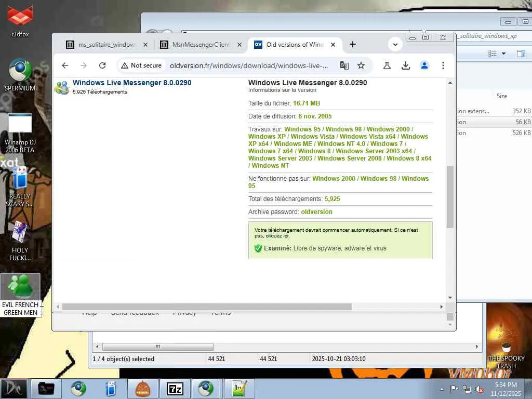Select the 526 KB file row in Explorer
Screen dimensions: 532x399
tap(494, 132)
